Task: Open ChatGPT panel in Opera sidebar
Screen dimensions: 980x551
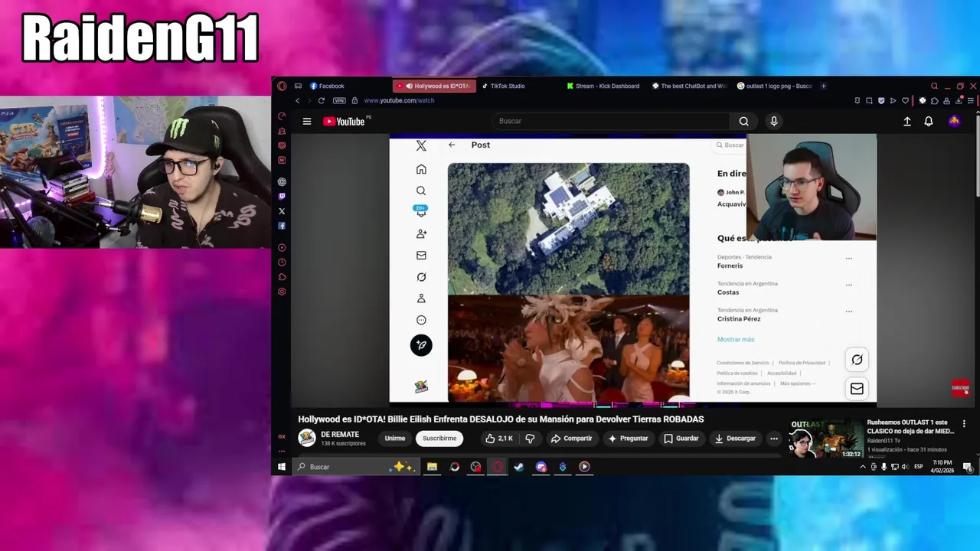Action: pos(282,181)
